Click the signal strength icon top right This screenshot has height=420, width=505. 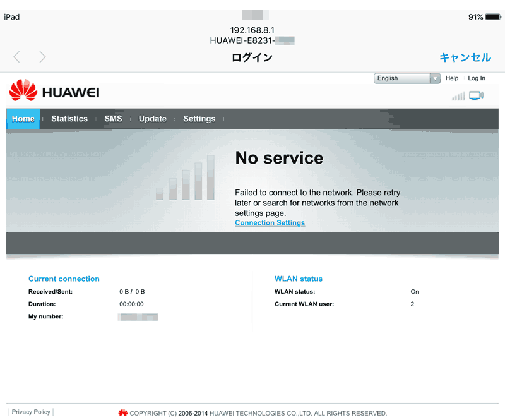[x=458, y=96]
